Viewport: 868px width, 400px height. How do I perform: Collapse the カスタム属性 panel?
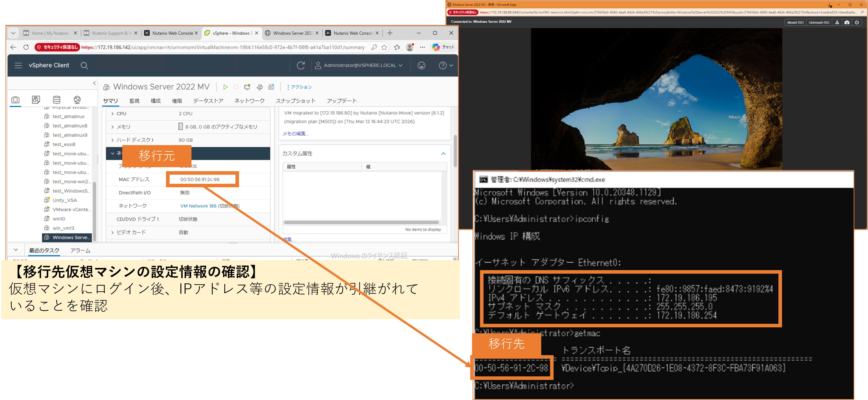(444, 154)
